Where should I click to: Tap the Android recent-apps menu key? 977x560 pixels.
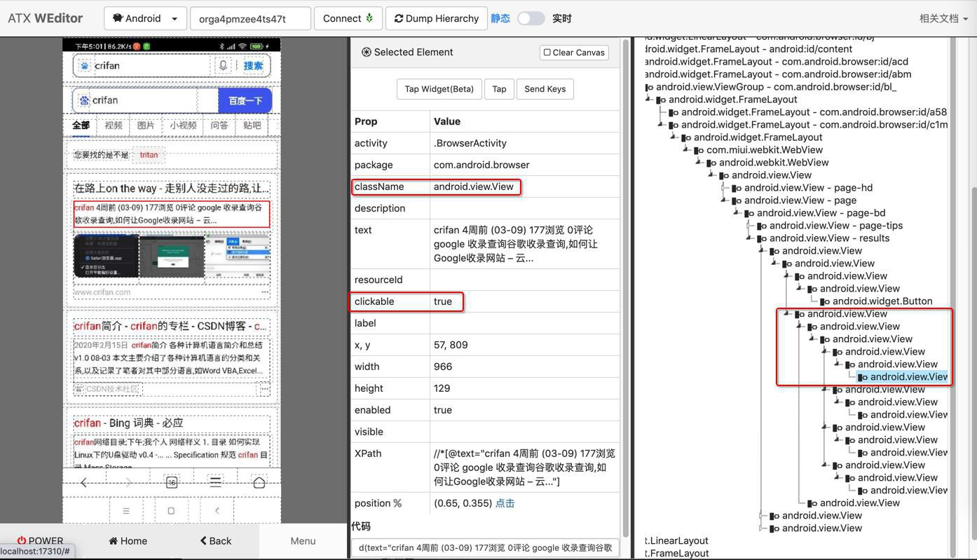point(126,511)
